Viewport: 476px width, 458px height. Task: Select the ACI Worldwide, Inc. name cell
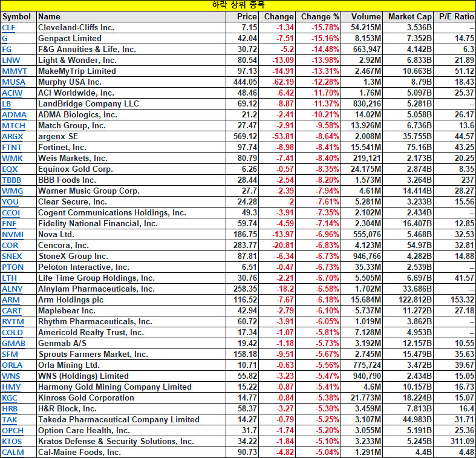131,93
